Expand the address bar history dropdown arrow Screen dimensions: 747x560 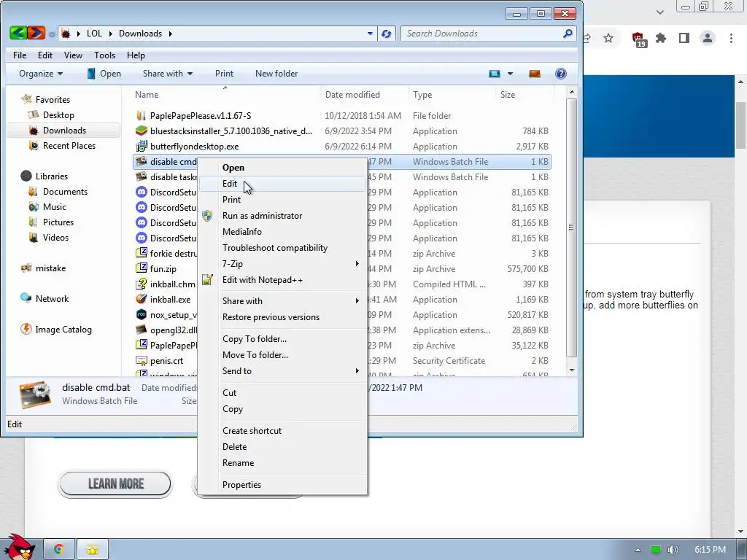click(370, 34)
